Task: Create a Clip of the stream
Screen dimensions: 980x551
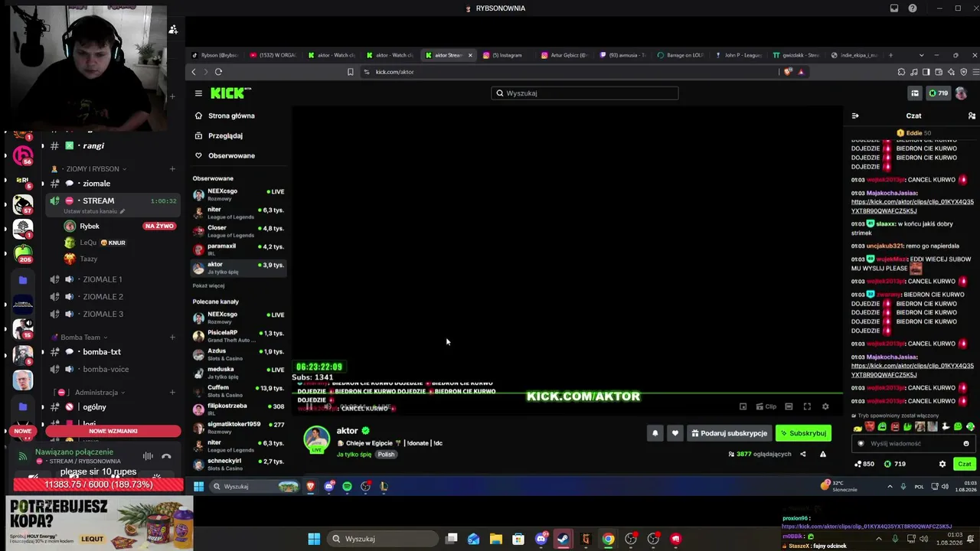Action: pos(766,406)
